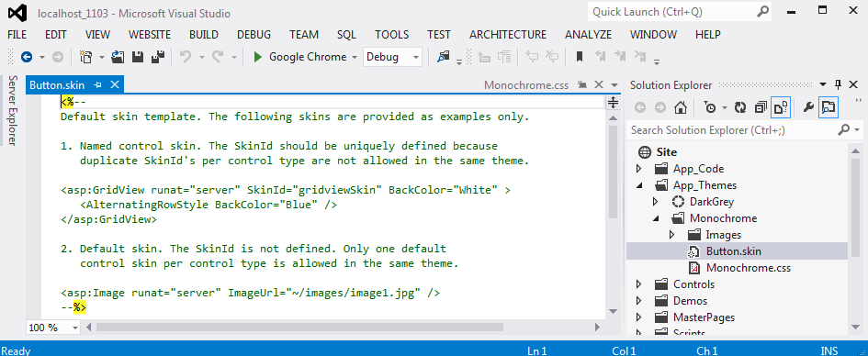Click the New Item icon in toolbar
Image resolution: width=868 pixels, height=356 pixels.
pos(85,56)
